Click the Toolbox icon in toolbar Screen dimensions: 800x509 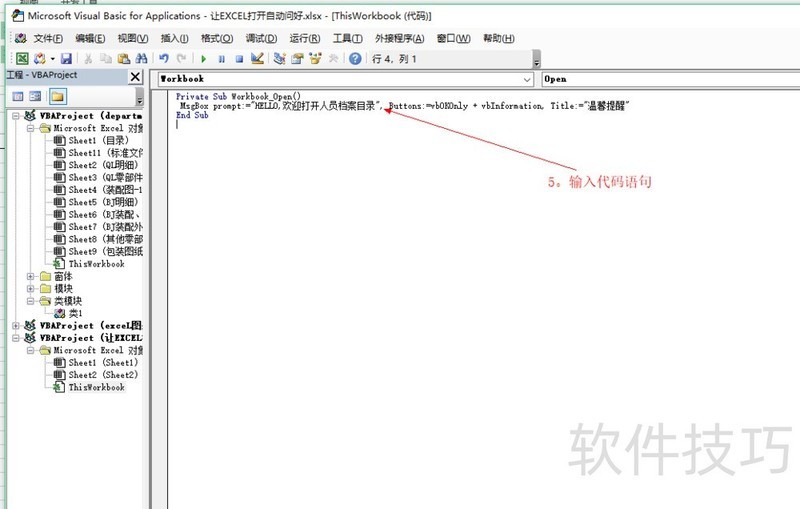click(x=333, y=59)
